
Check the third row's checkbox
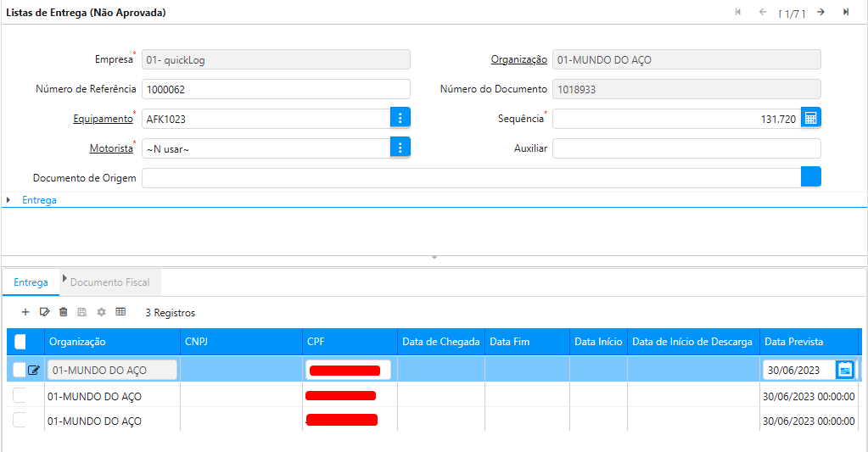[20, 421]
